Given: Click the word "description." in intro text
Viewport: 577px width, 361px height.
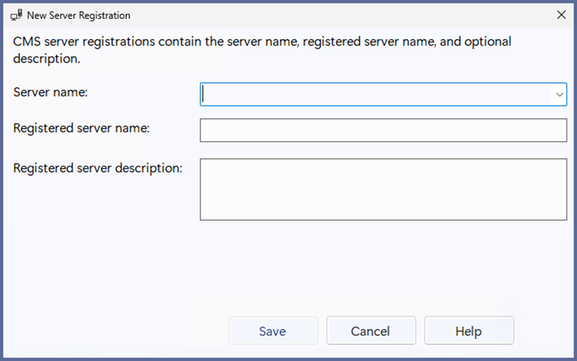Looking at the screenshot, I should click(x=46, y=59).
